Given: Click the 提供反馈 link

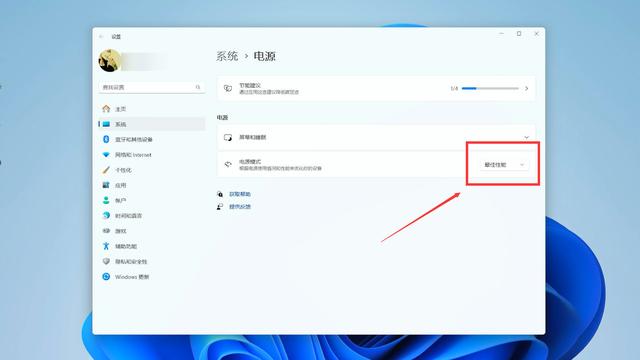Looking at the screenshot, I should pyautogui.click(x=240, y=207).
